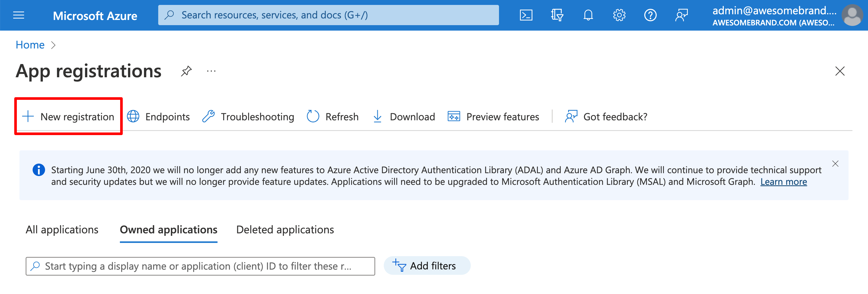Dismiss the ADAL deprecation banner
This screenshot has width=868, height=294.
click(x=835, y=164)
